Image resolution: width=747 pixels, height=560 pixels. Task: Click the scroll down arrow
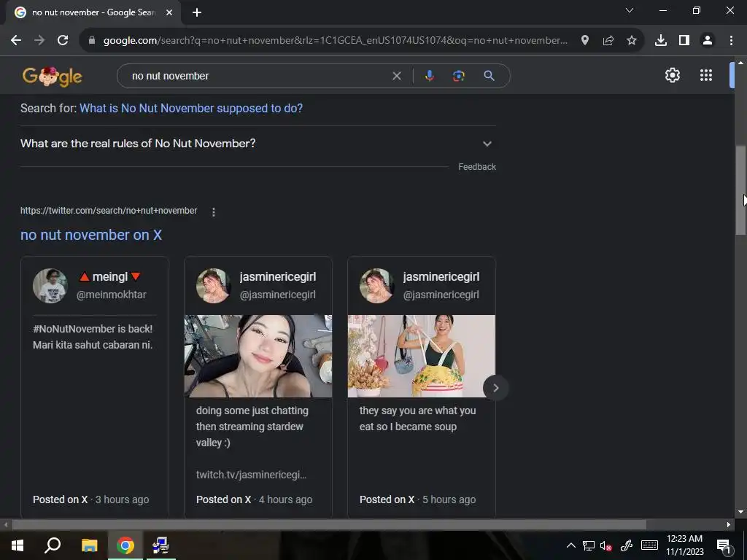point(740,512)
